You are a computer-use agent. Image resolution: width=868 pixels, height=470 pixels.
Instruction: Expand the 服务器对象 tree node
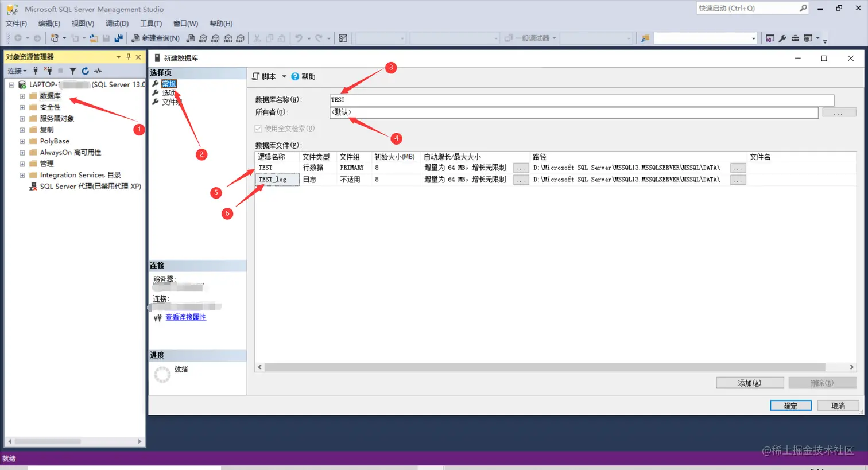(22, 118)
